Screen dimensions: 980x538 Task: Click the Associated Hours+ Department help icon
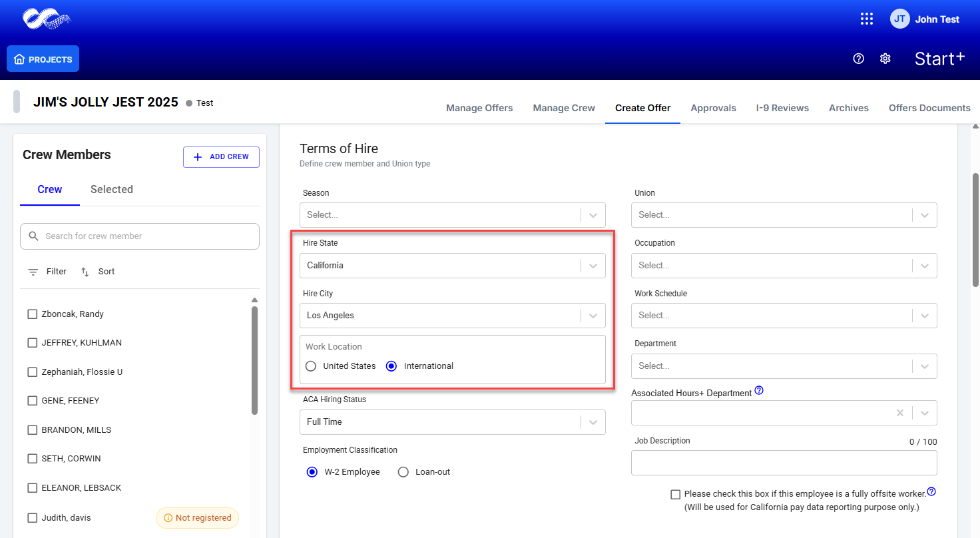click(x=759, y=391)
